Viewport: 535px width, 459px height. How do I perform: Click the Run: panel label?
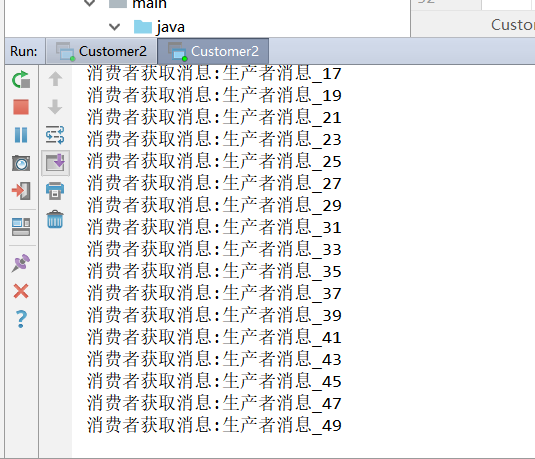pos(24,52)
